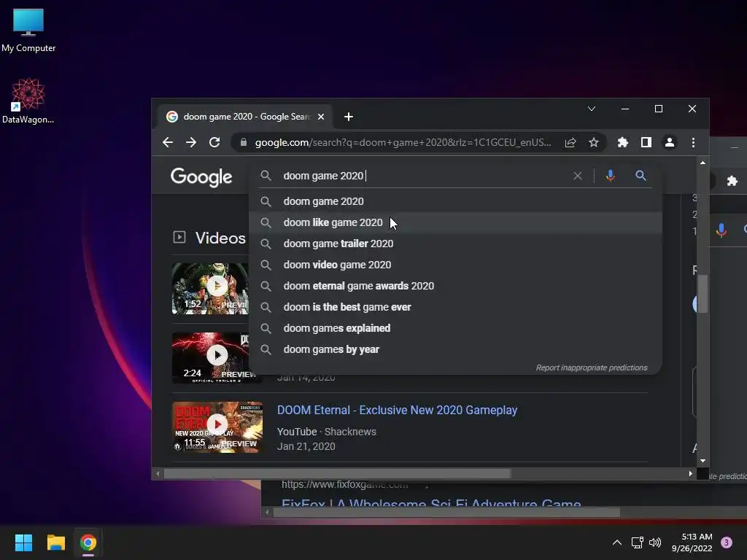Image resolution: width=747 pixels, height=560 pixels.
Task: Click background window extensions puzzle icon
Action: point(732,181)
